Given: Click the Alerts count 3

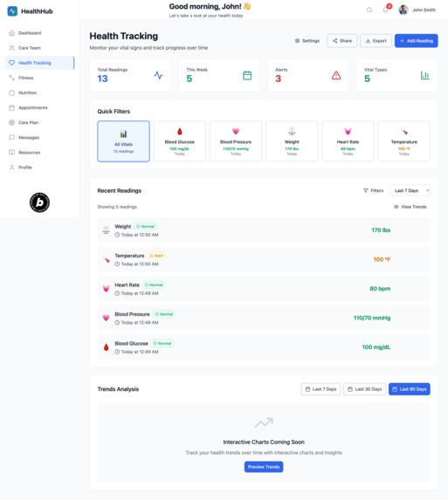Looking at the screenshot, I should click(x=279, y=79).
